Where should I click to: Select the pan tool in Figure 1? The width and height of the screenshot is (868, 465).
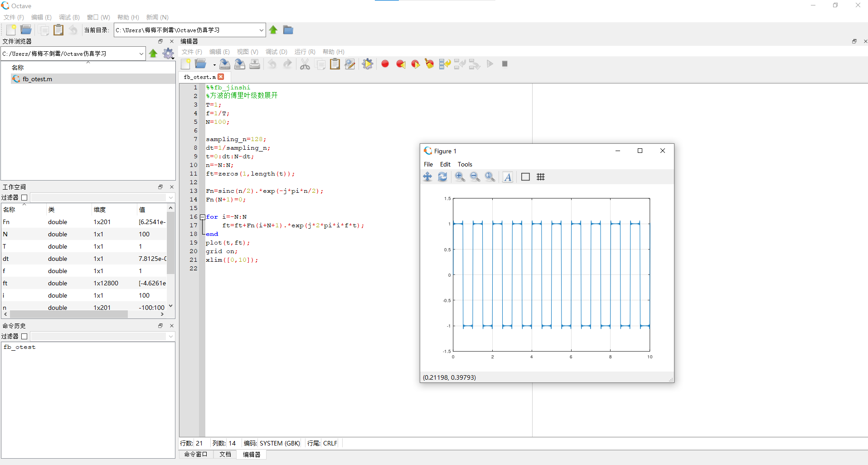click(x=427, y=177)
